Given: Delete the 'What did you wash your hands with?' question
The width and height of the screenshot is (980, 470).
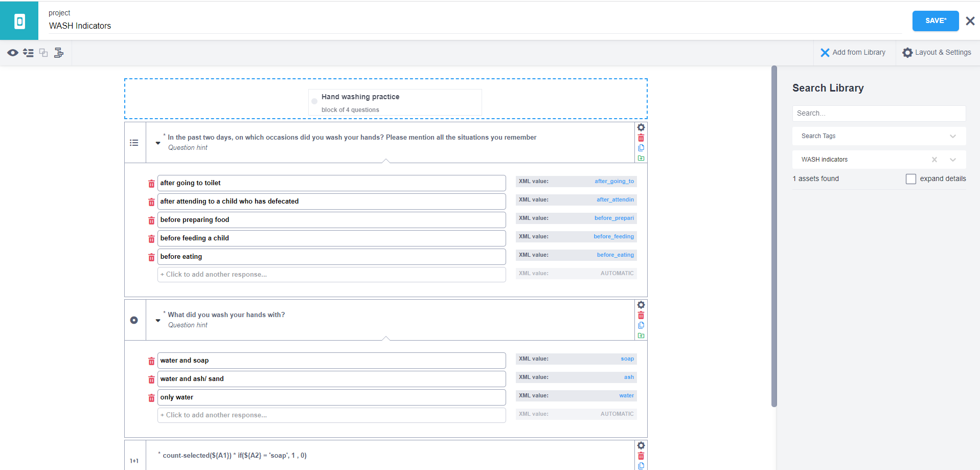Looking at the screenshot, I should click(x=641, y=315).
